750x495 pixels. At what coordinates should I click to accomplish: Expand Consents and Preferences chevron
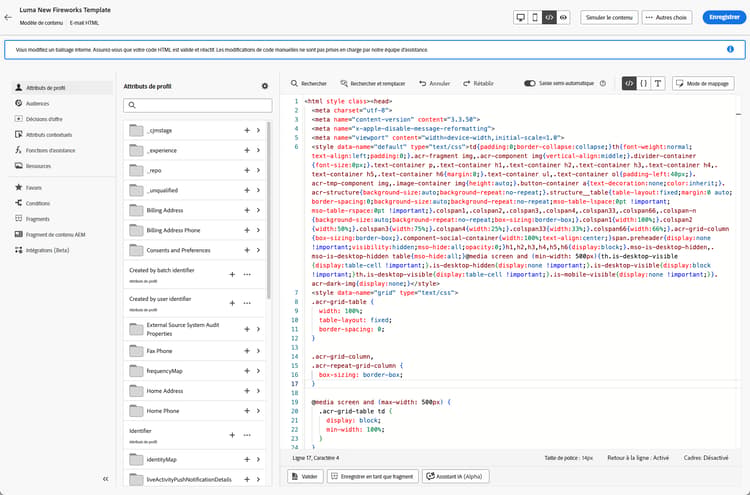click(258, 250)
